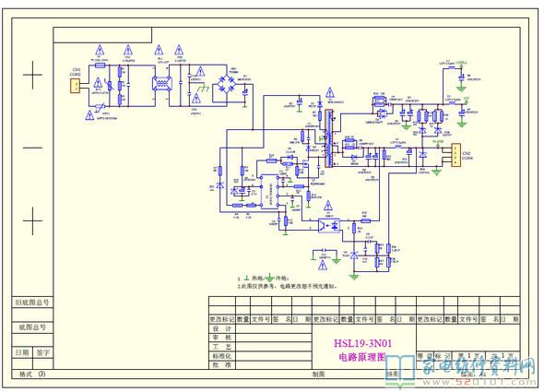Click the 标准化 row label

pos(222,356)
